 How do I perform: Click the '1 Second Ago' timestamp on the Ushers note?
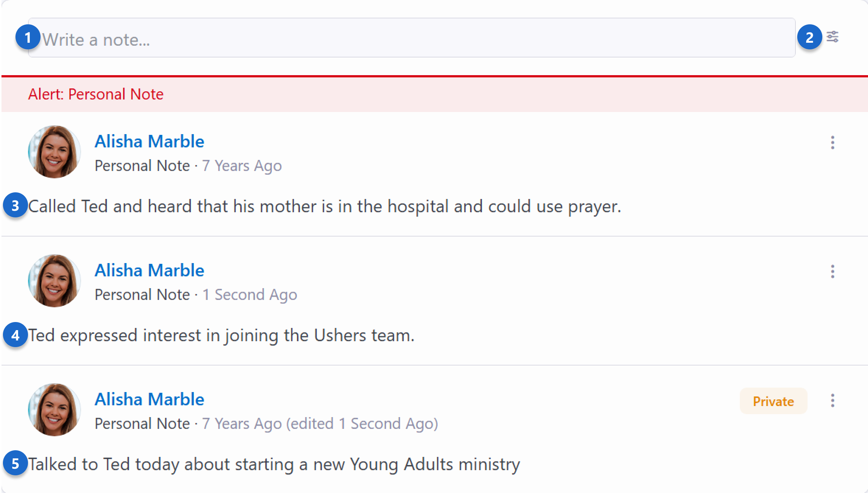click(249, 295)
